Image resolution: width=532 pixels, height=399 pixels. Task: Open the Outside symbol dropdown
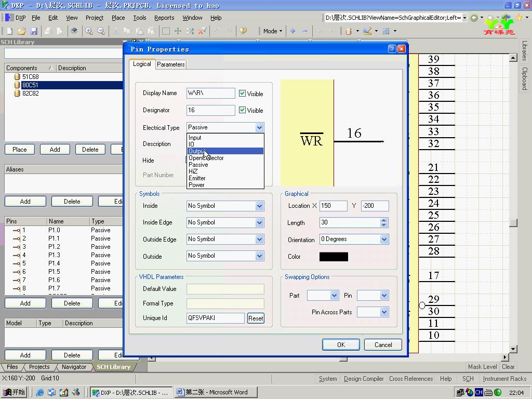(260, 256)
